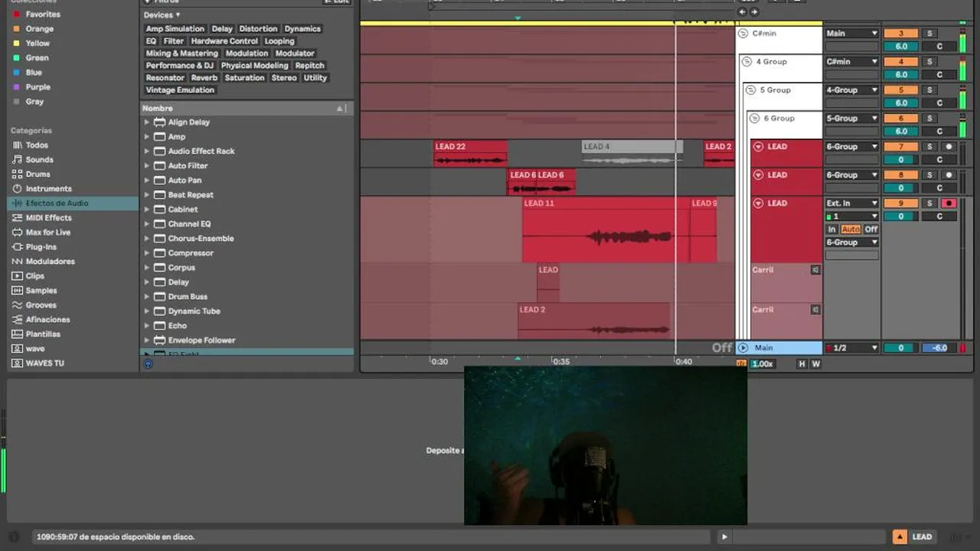This screenshot has height=551, width=980.
Task: Open the Todos category icon
Action: point(17,145)
